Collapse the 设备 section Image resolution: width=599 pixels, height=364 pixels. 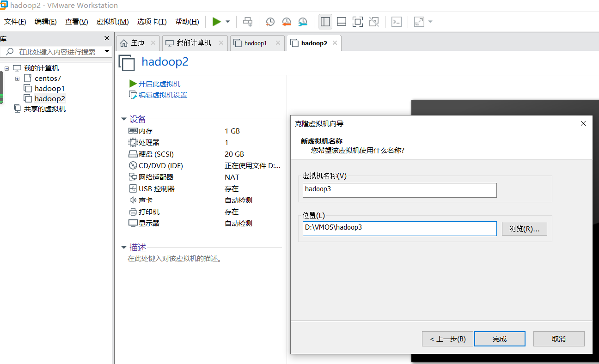pyautogui.click(x=124, y=119)
